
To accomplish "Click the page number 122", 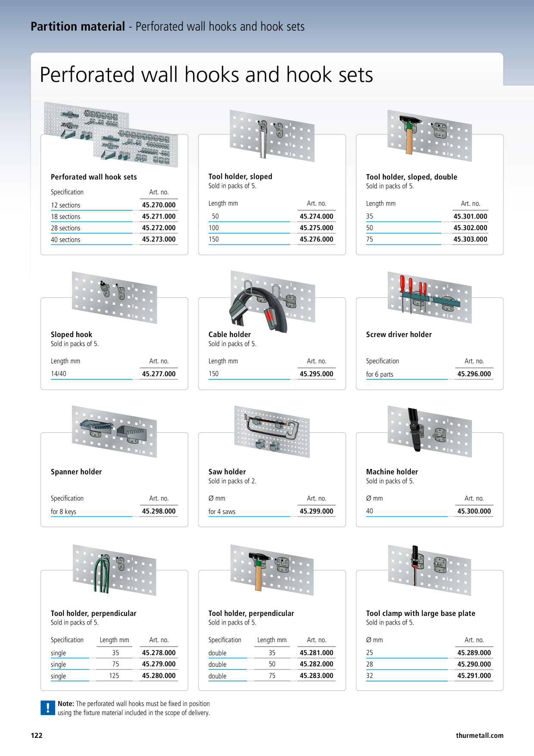I will coord(37,736).
